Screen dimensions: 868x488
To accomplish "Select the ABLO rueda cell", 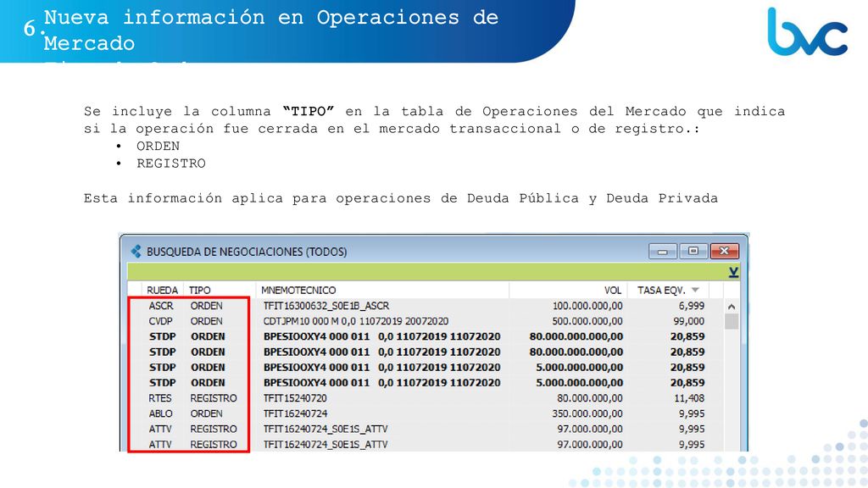I will click(160, 413).
